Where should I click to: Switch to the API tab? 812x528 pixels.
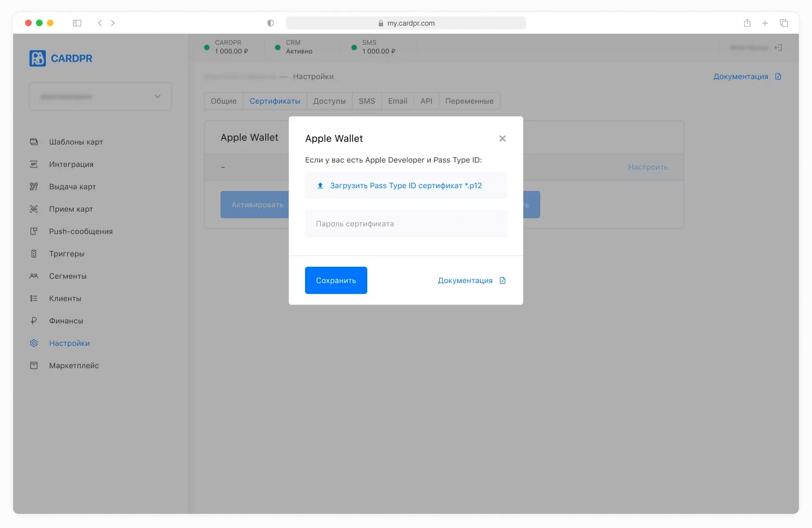click(x=427, y=101)
